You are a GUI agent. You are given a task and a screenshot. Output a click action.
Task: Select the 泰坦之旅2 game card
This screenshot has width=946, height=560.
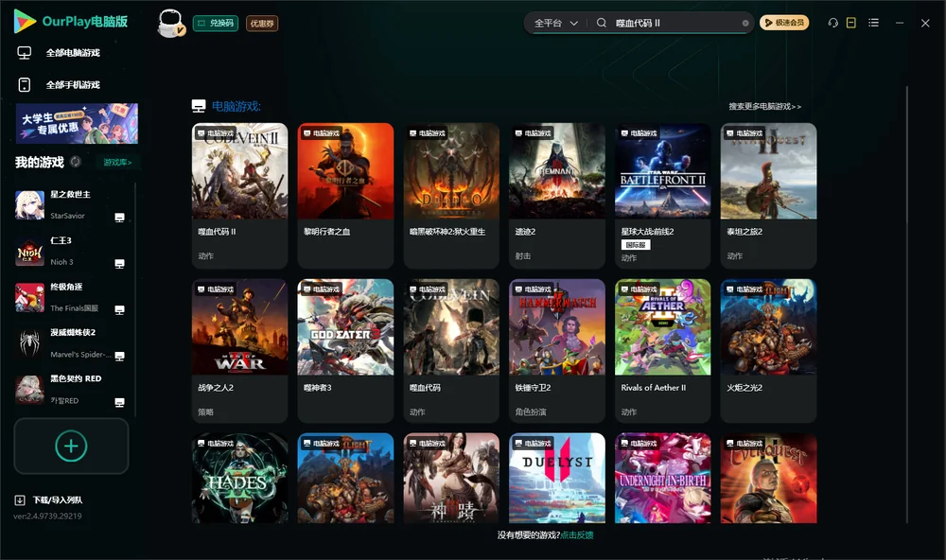click(x=768, y=196)
